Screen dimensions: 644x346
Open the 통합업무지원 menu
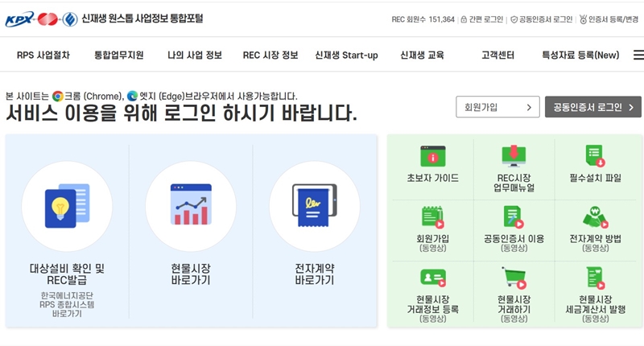(119, 55)
